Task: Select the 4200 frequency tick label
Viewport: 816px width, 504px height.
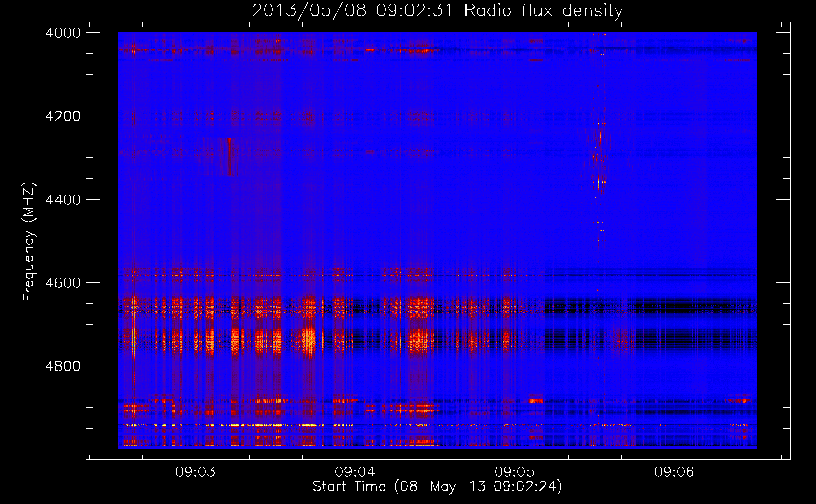Action: point(63,116)
